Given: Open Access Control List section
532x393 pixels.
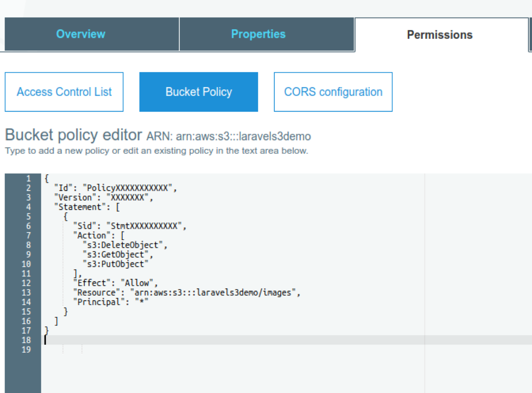Looking at the screenshot, I should 64,92.
